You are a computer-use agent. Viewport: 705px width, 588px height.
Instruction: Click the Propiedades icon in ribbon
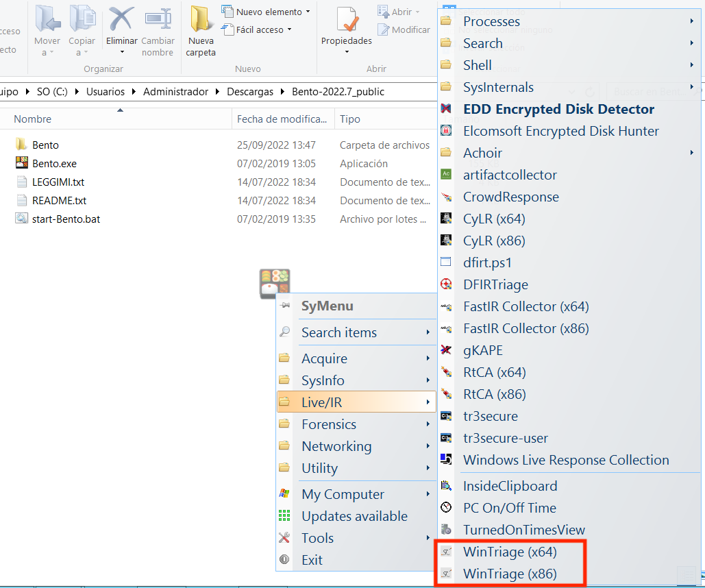347,19
